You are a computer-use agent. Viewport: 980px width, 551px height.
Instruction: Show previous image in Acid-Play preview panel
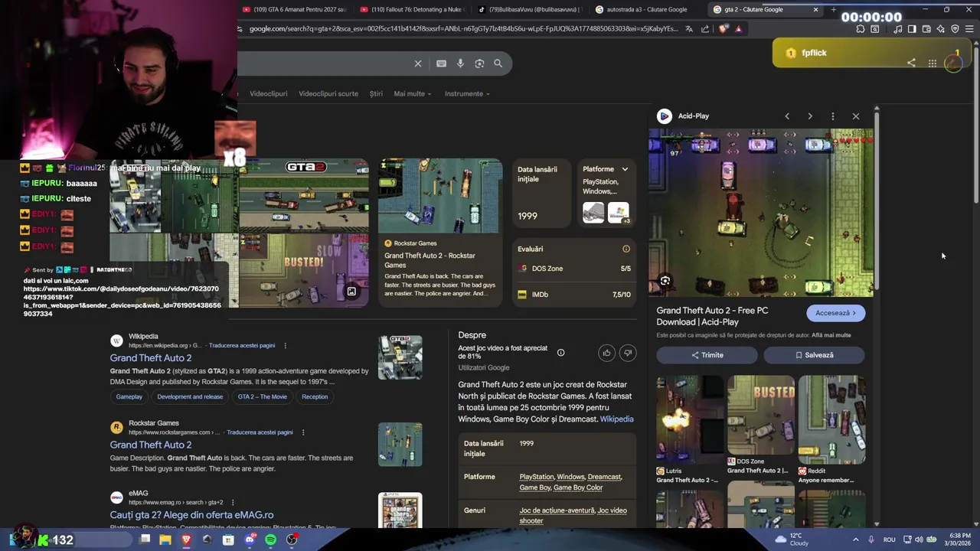tap(787, 116)
